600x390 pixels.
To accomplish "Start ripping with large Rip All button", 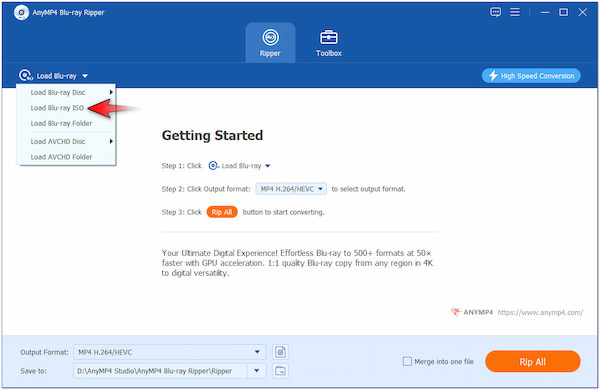I will click(x=533, y=362).
